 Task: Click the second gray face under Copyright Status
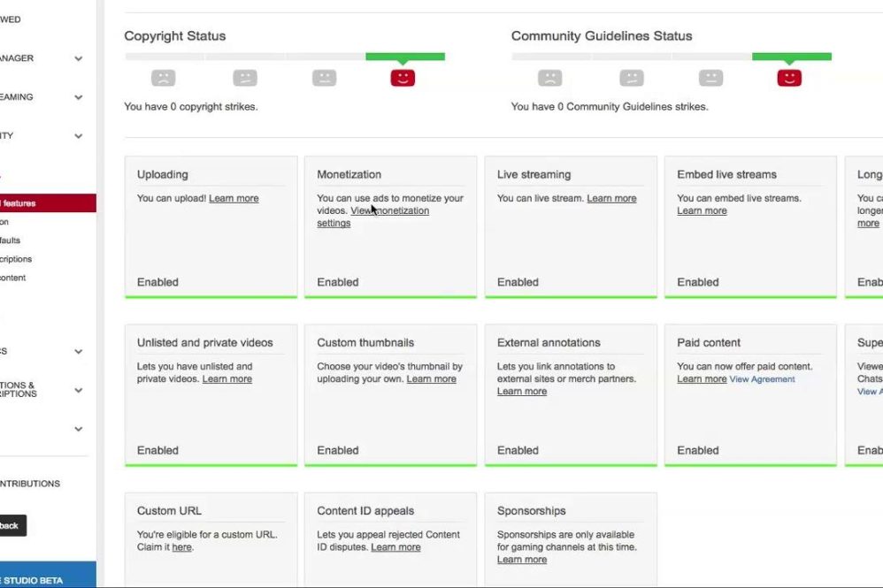245,78
